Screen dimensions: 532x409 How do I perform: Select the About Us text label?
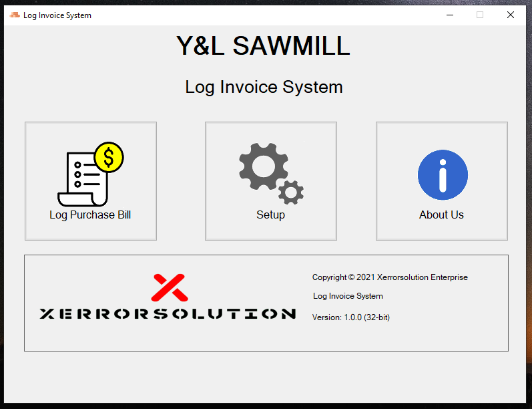[441, 215]
